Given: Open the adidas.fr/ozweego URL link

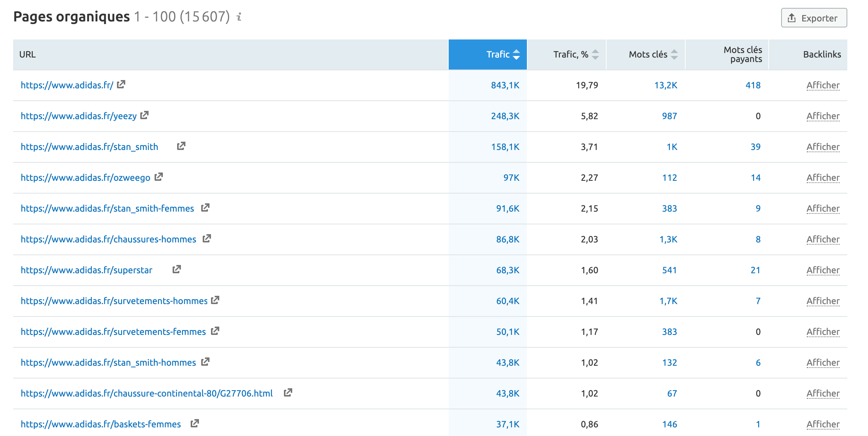Looking at the screenshot, I should point(85,178).
